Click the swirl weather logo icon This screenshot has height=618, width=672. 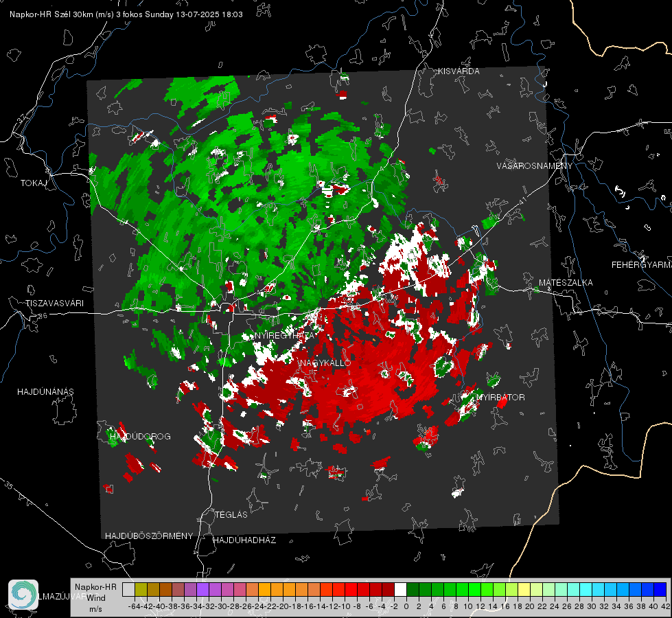point(23,595)
